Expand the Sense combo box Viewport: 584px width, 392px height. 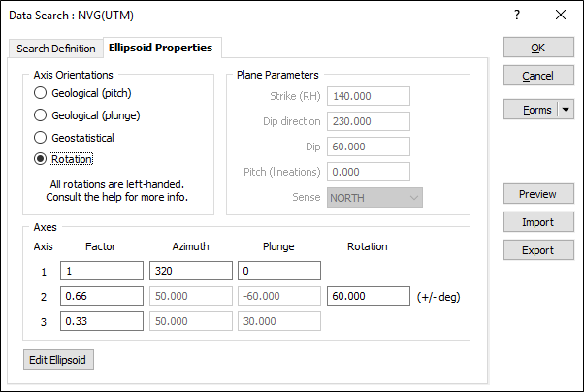[415, 197]
